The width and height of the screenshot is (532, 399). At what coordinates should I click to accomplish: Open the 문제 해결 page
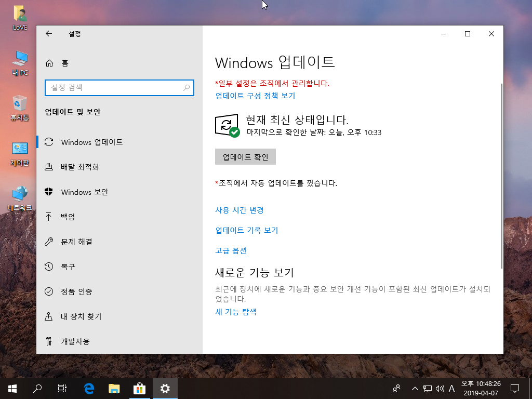click(x=119, y=242)
